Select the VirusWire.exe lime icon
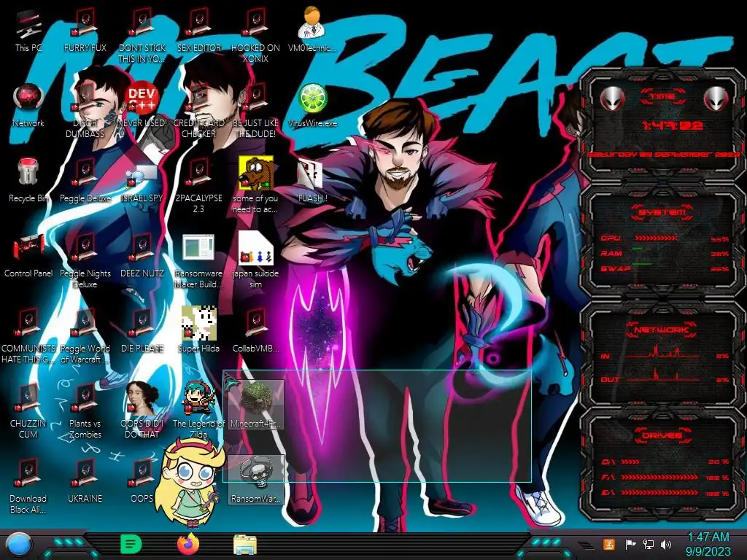Image resolution: width=747 pixels, height=560 pixels. click(312, 106)
